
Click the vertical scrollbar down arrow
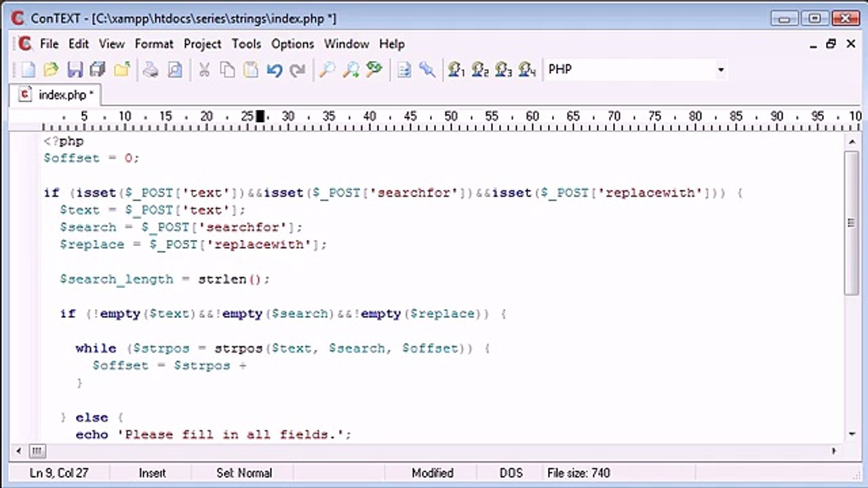click(x=852, y=434)
